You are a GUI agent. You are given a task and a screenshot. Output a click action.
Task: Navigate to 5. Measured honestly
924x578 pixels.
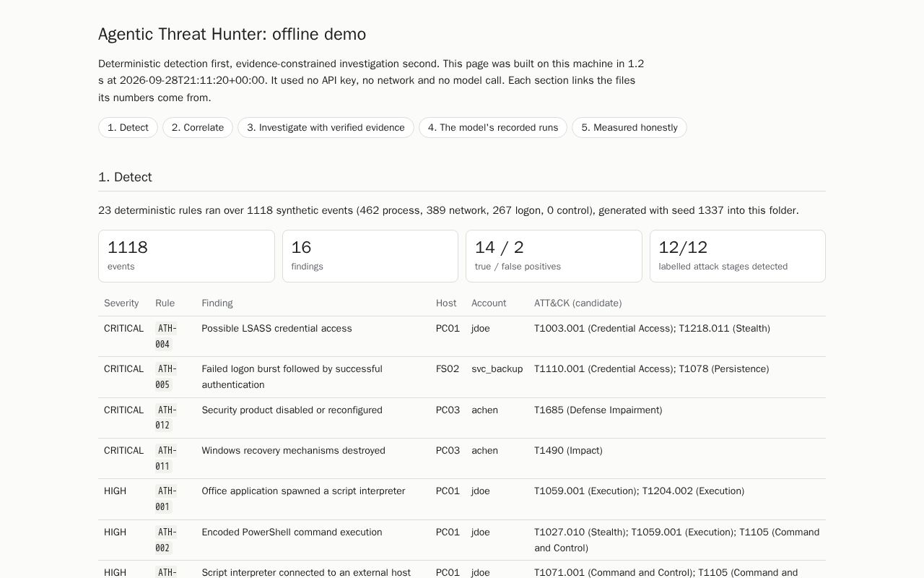click(x=629, y=127)
